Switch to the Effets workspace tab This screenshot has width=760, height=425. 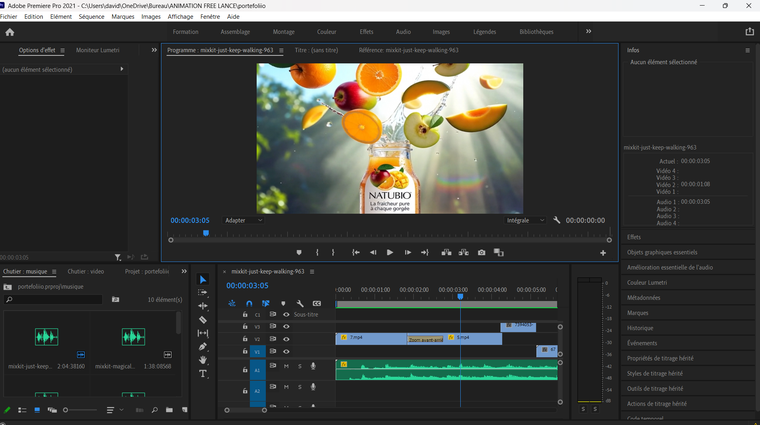tap(366, 32)
